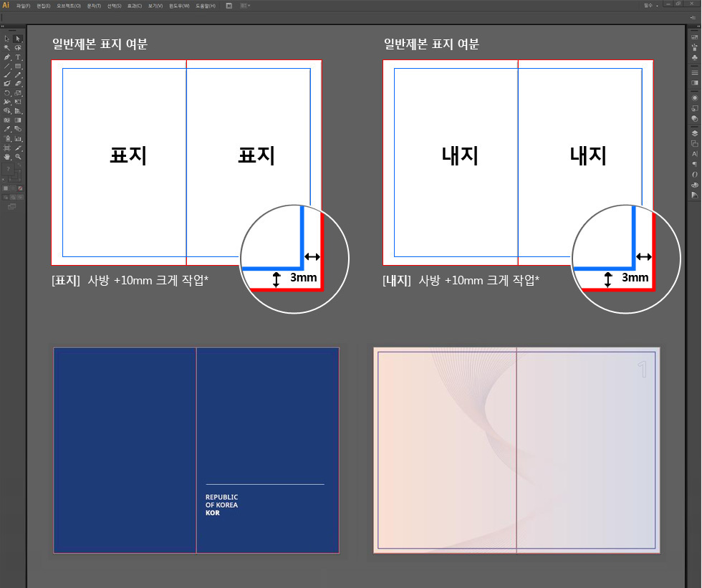The height and width of the screenshot is (588, 702).
Task: Click the Fill color box
Action: (8, 169)
